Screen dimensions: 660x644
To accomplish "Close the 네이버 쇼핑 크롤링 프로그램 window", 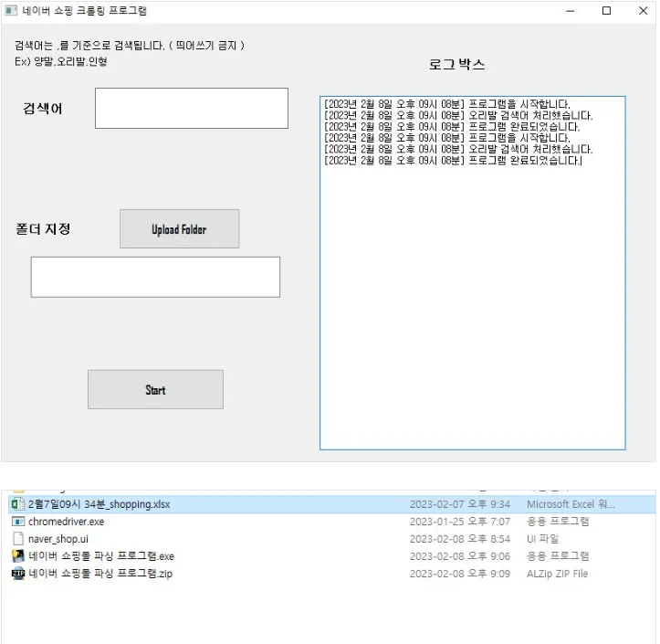I will coord(643,11).
